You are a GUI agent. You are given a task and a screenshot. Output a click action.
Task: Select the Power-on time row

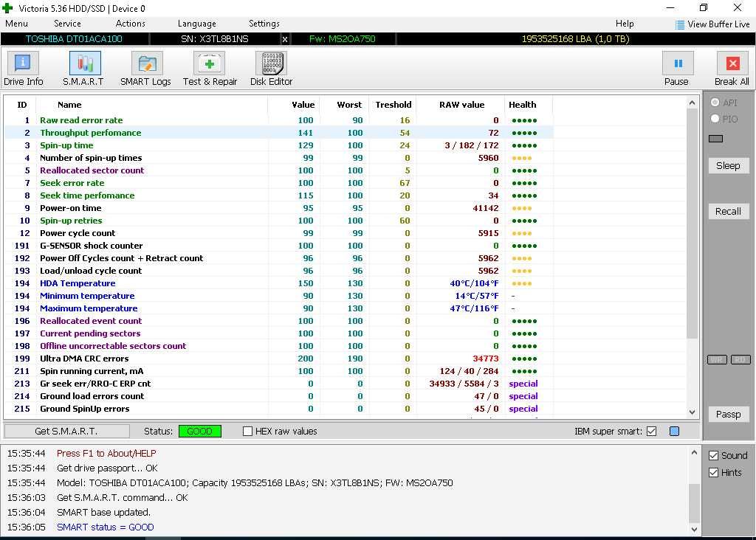(278, 208)
